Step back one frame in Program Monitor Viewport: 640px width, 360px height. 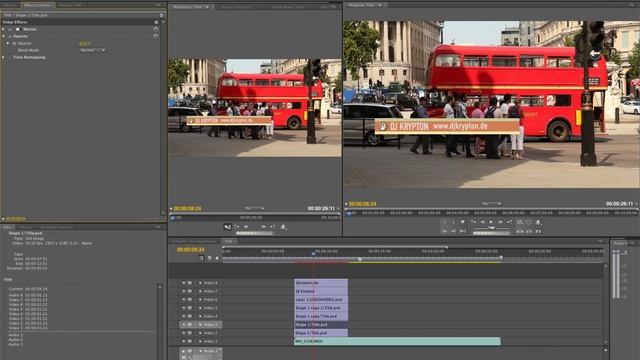coord(482,222)
